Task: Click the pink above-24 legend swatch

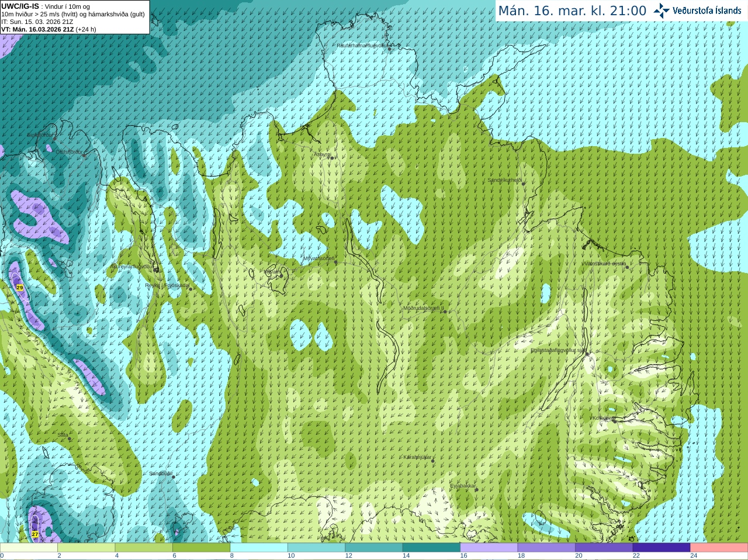Action: pyautogui.click(x=719, y=548)
